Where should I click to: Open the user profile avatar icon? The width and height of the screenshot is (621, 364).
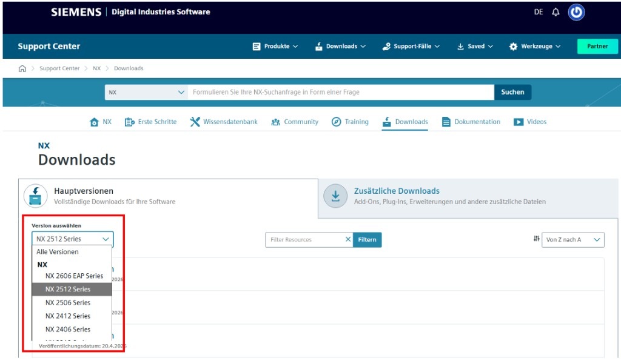[x=576, y=12]
